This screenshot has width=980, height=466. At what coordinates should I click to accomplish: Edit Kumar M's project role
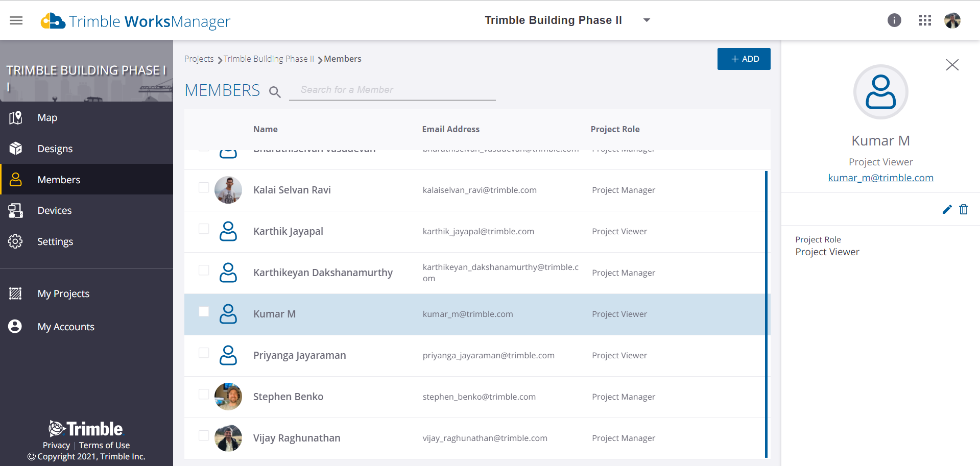coord(947,209)
